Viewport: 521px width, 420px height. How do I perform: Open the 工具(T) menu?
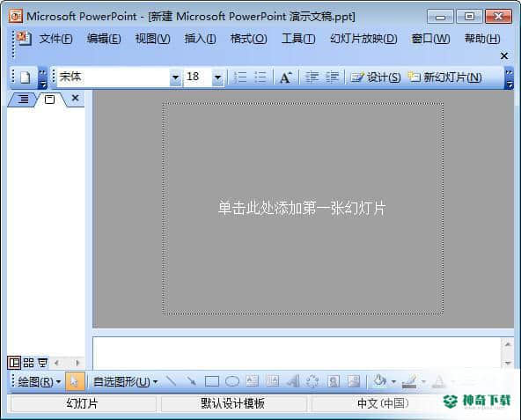tap(298, 39)
